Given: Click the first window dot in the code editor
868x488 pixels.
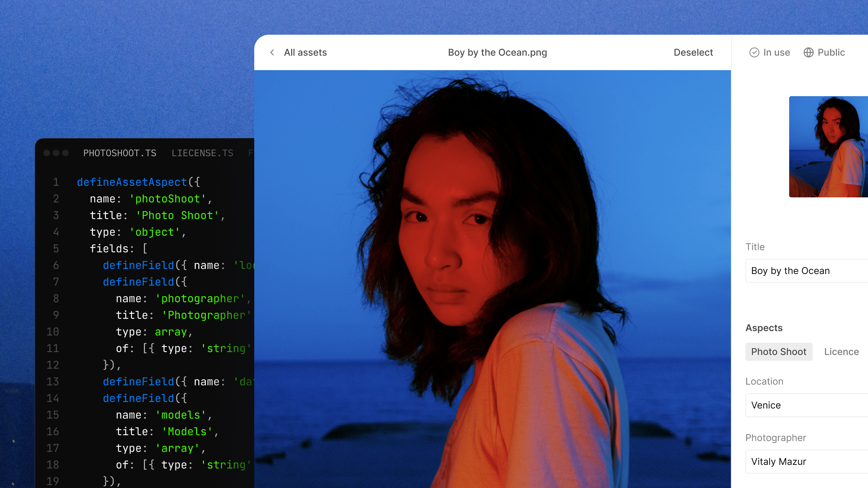Looking at the screenshot, I should 47,153.
